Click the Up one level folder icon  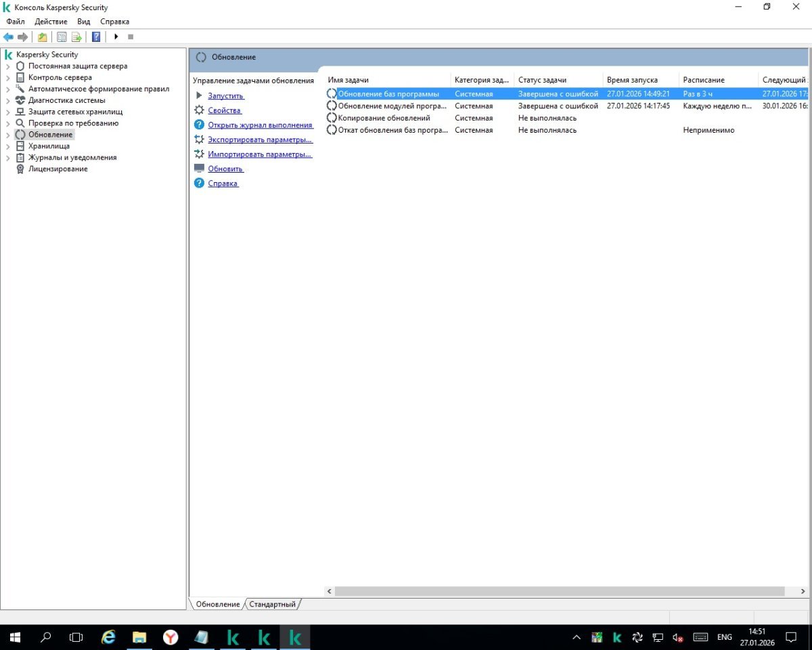click(x=43, y=37)
